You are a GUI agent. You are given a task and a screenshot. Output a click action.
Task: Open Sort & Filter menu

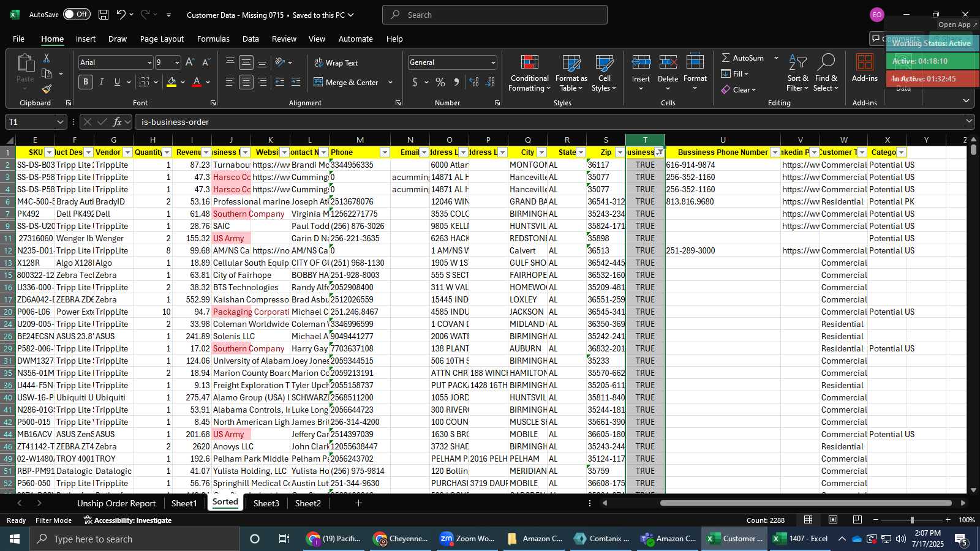point(797,73)
